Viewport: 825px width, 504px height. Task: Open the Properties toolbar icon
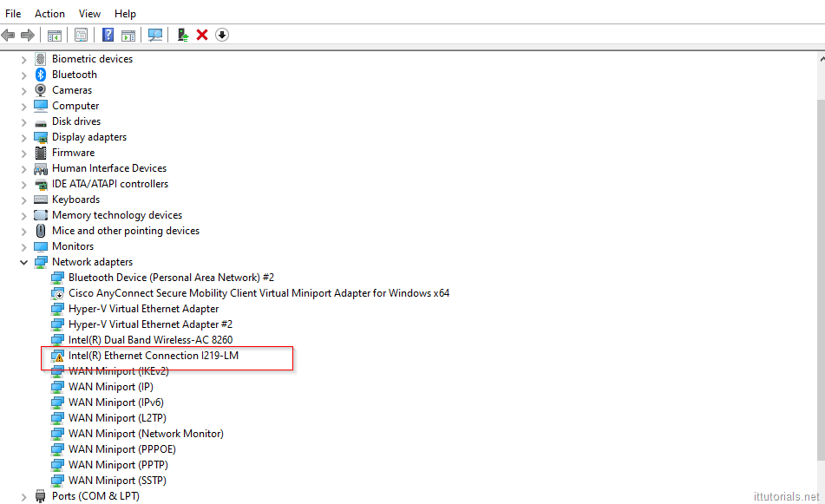point(81,36)
